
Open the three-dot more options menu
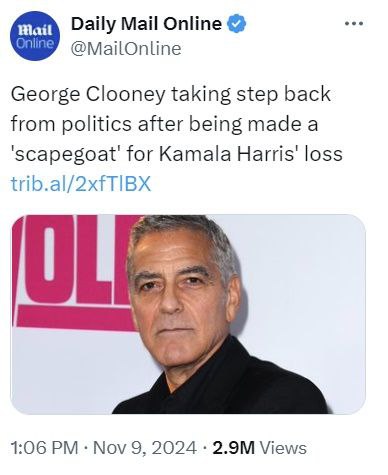(354, 24)
